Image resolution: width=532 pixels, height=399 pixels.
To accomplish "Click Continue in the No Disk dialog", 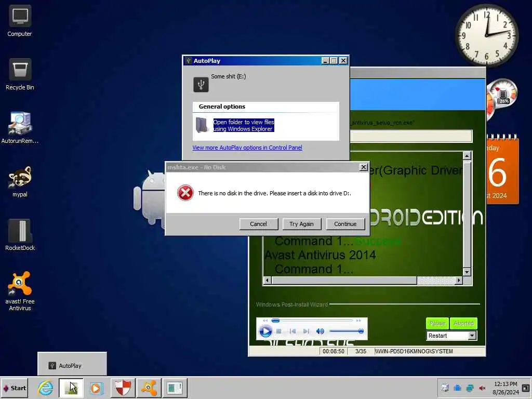I will pos(345,224).
